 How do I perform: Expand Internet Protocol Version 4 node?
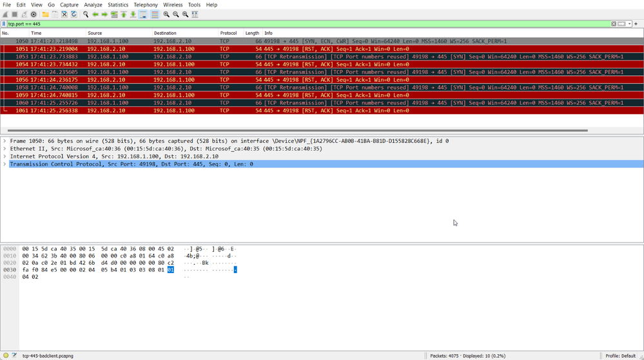5,156
